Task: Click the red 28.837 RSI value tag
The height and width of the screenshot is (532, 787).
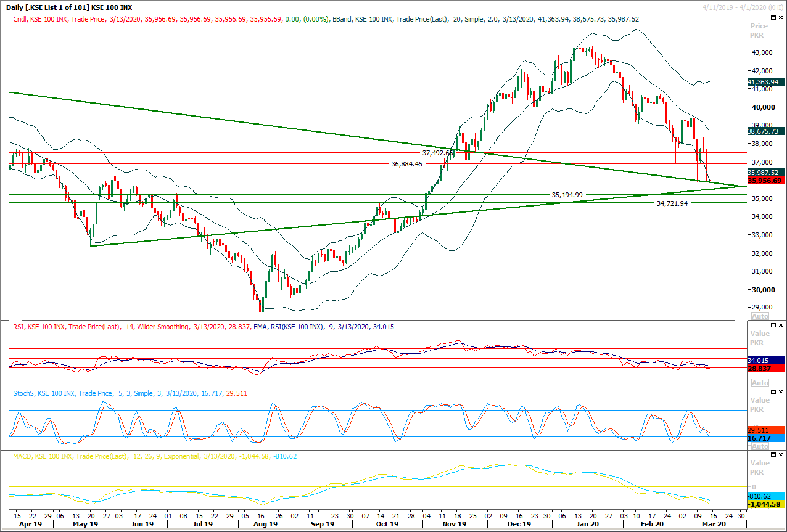Action: pos(765,368)
